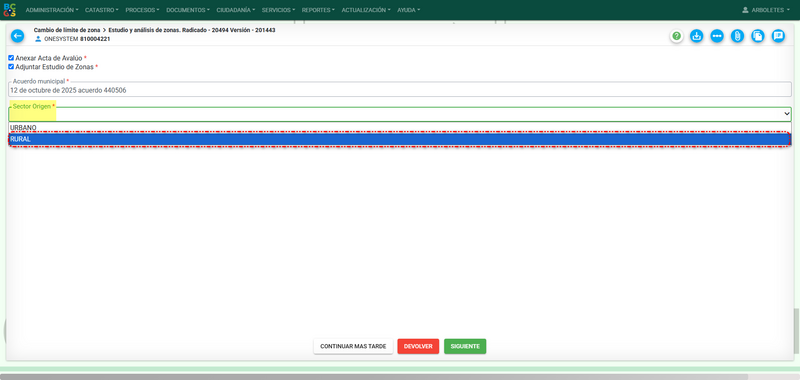
Task: Toggle Adjuntar Estudio de Zonas checkbox
Action: coord(11,67)
